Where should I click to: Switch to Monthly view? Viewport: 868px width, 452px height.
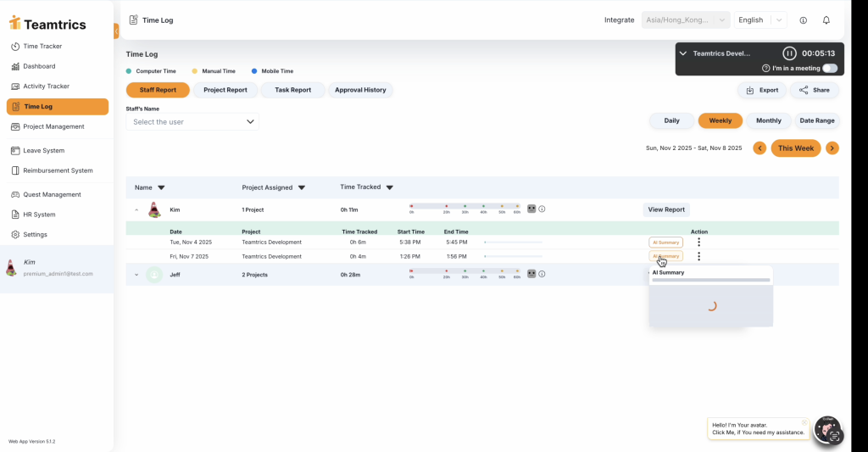pos(768,120)
